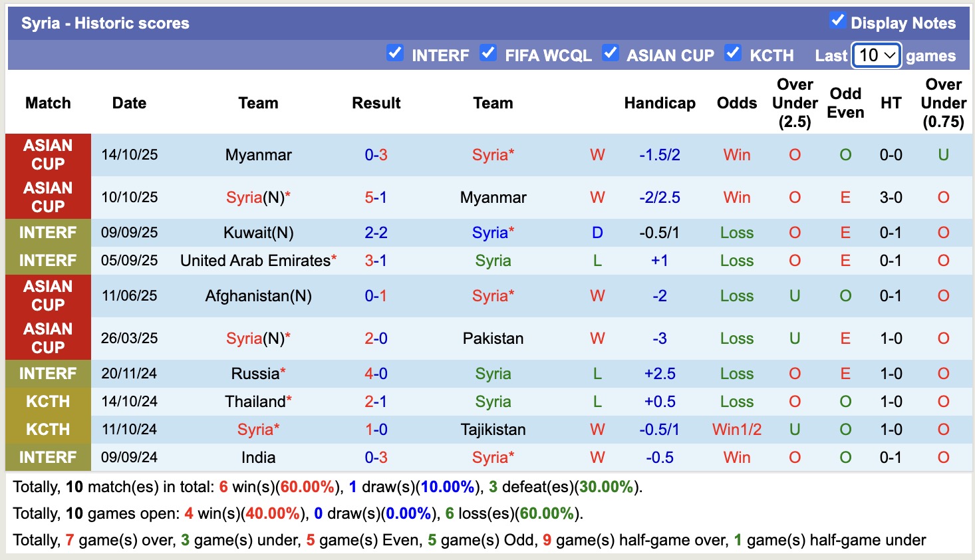The image size is (975, 560).
Task: Click the Kuwait(N) team name
Action: coord(258,232)
